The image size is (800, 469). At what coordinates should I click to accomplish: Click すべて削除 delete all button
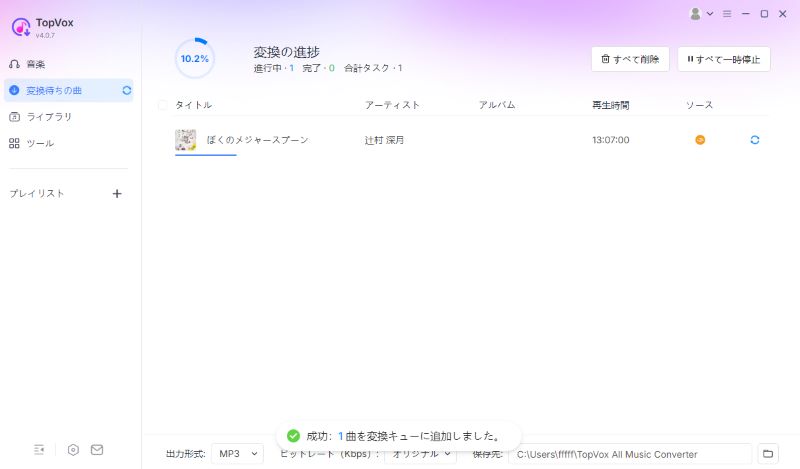[x=630, y=59]
